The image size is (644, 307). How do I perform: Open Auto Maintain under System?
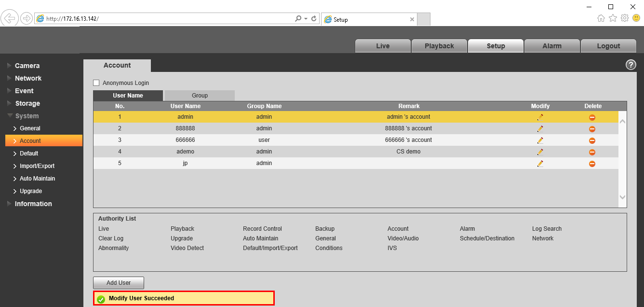click(37, 179)
